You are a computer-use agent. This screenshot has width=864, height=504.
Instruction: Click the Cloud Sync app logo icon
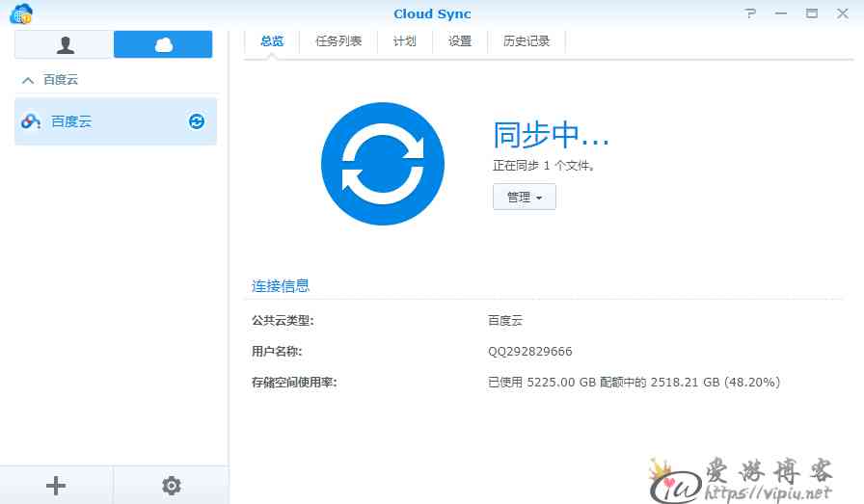(x=21, y=13)
